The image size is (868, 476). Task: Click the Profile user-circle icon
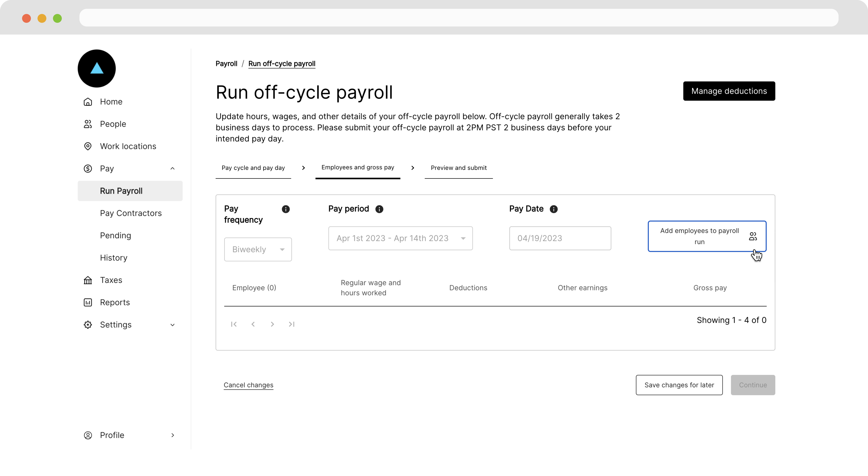click(88, 435)
